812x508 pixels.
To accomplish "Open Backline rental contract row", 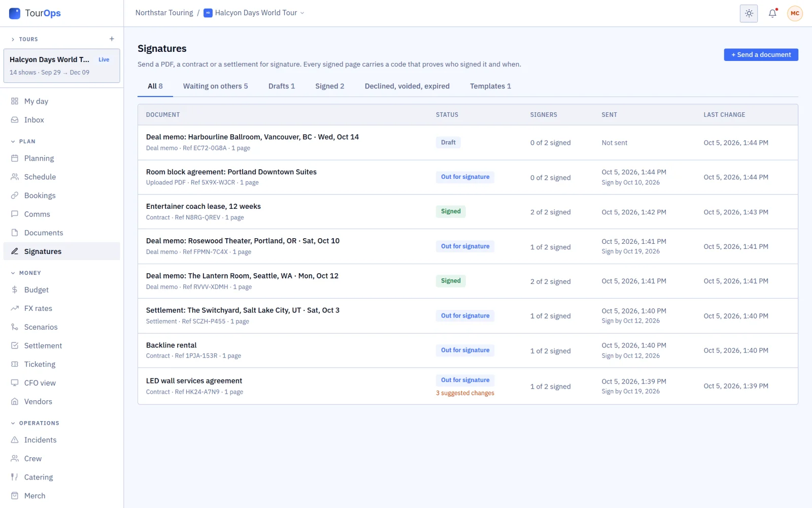I will (x=467, y=351).
